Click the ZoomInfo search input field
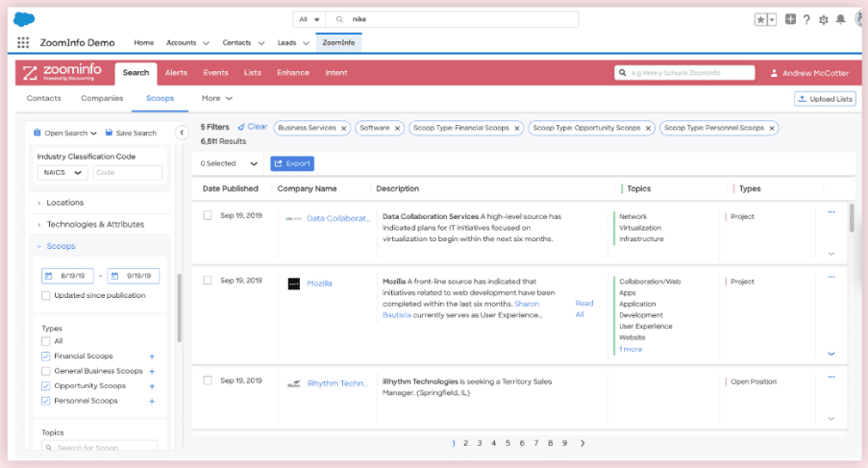The height and width of the screenshot is (468, 868). click(x=684, y=73)
